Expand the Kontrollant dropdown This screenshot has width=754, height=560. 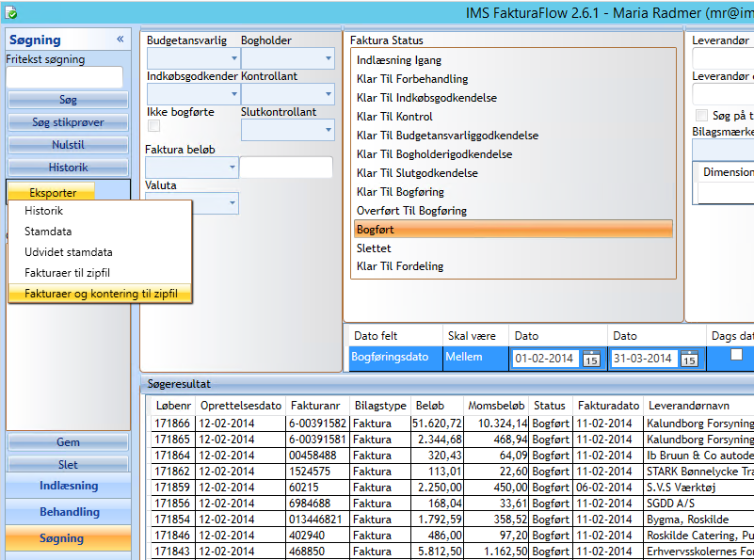[x=287, y=94]
